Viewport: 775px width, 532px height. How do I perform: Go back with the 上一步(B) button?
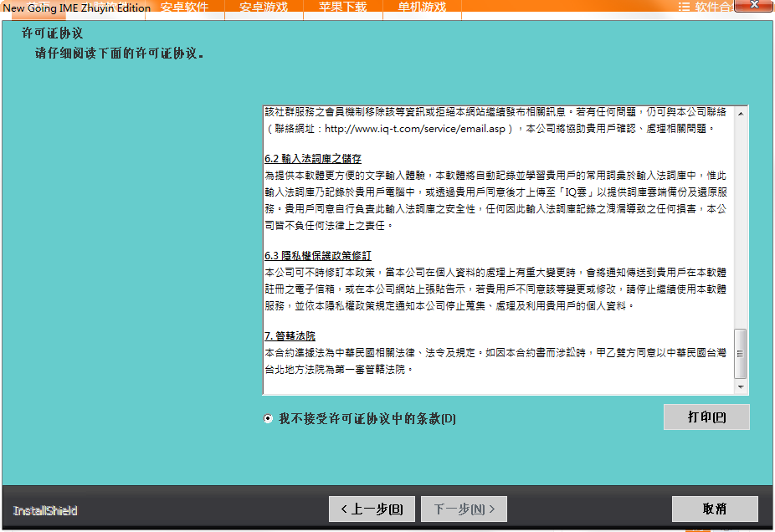click(371, 509)
